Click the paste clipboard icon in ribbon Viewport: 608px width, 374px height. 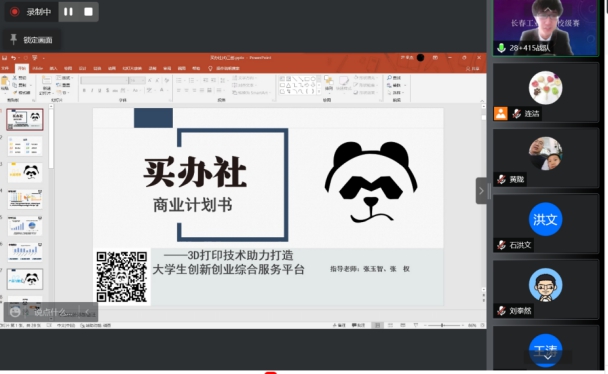(5, 83)
